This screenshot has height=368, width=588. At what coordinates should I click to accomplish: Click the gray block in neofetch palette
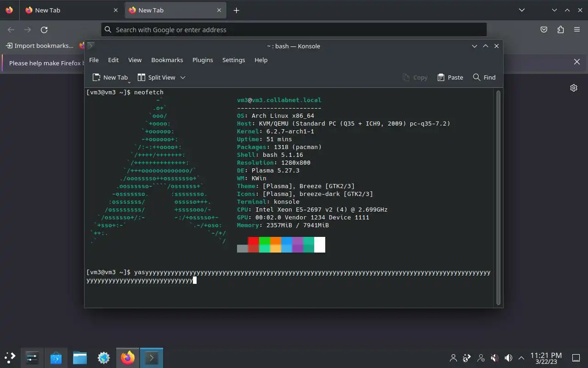[243, 249]
